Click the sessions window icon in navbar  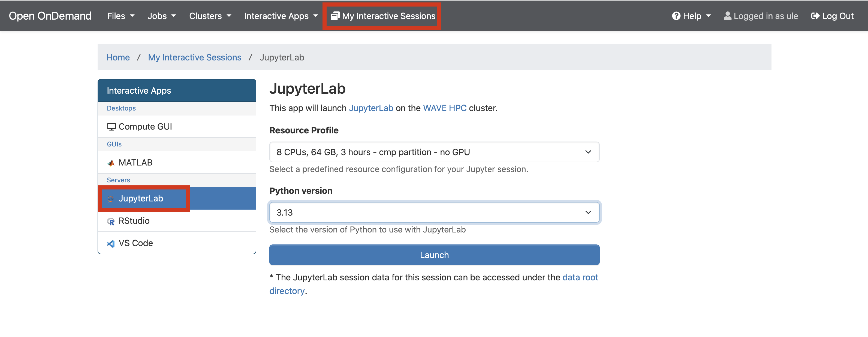pos(335,16)
